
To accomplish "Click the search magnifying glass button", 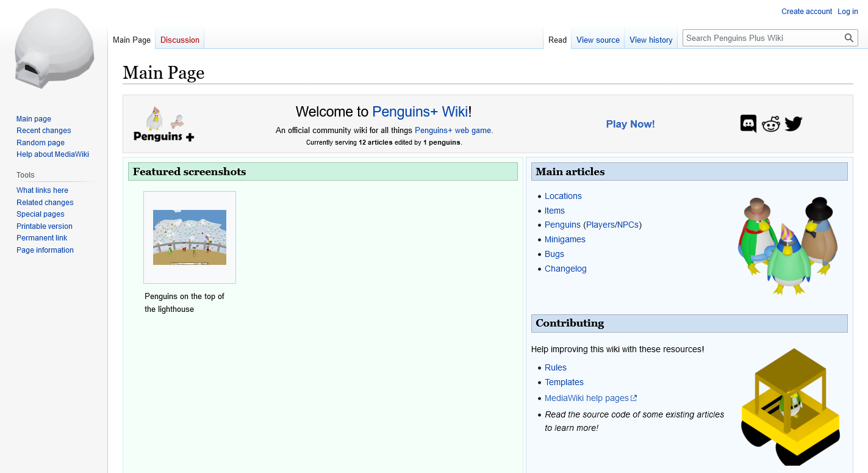I will click(x=848, y=38).
